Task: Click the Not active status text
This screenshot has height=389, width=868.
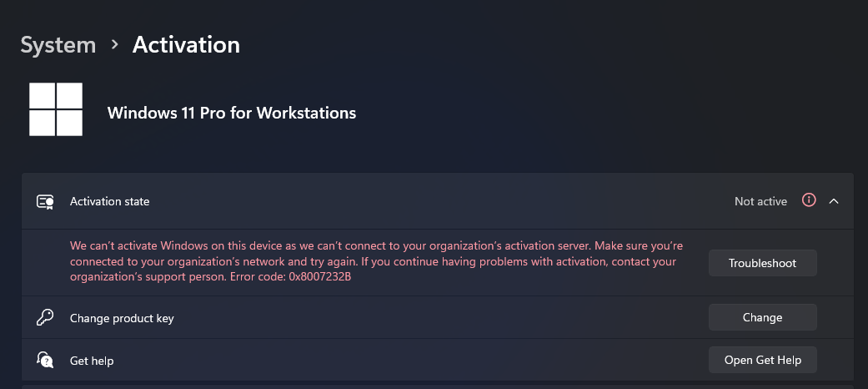Action: [x=760, y=202]
